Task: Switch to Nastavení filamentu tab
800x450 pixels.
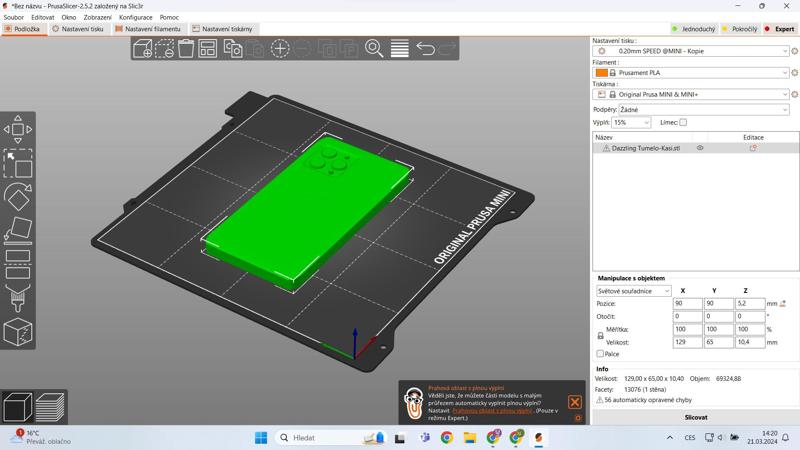Action: [148, 29]
